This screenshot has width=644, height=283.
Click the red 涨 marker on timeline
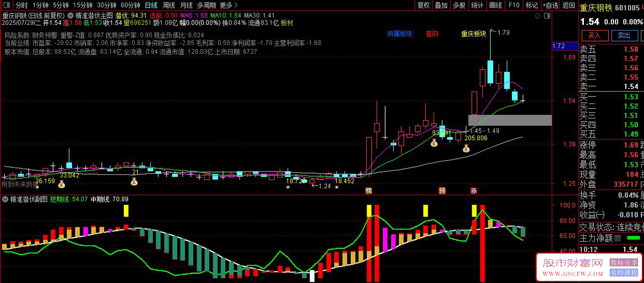click(x=474, y=190)
